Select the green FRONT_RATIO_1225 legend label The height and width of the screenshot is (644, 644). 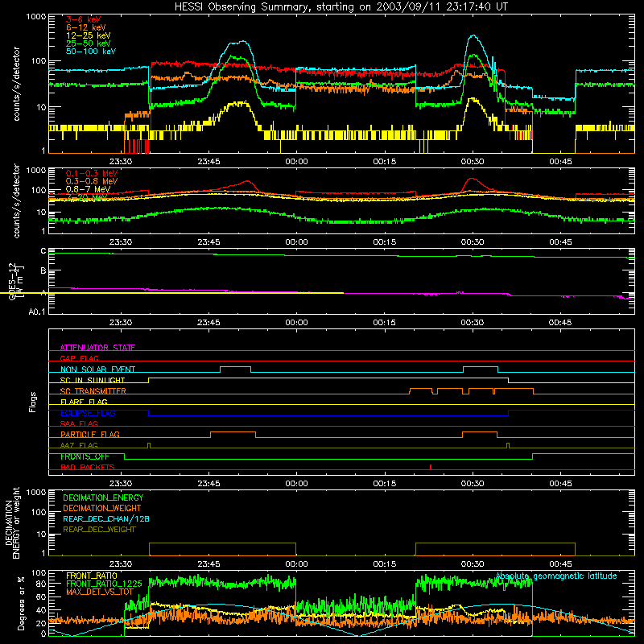tap(104, 584)
